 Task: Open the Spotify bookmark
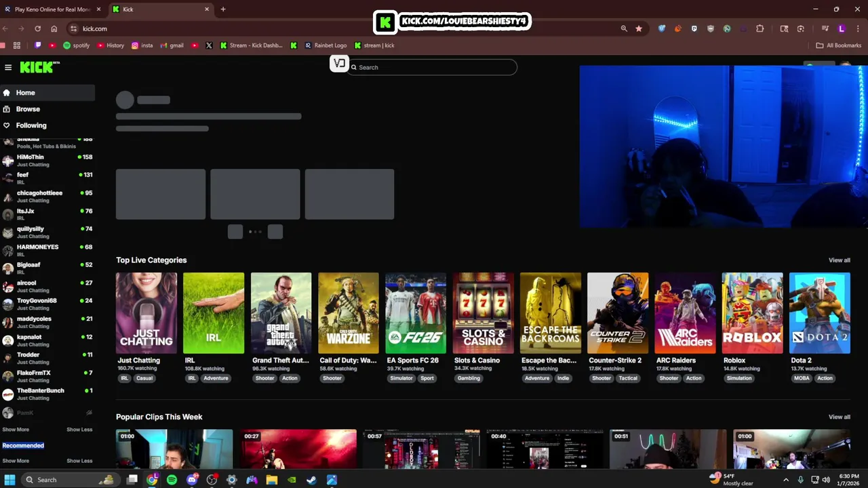(x=77, y=45)
